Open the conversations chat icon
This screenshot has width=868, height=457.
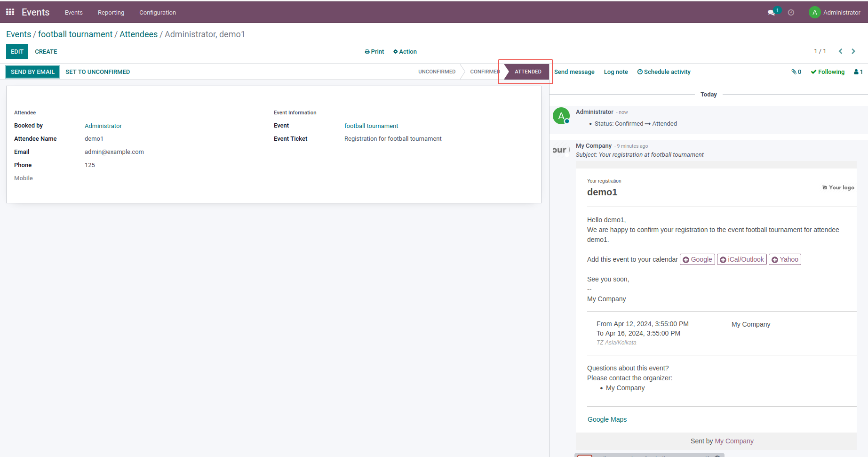click(771, 13)
